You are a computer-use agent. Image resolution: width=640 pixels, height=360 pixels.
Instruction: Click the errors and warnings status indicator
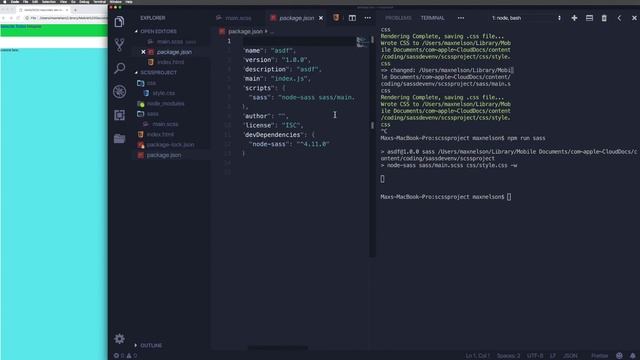[x=125, y=356]
